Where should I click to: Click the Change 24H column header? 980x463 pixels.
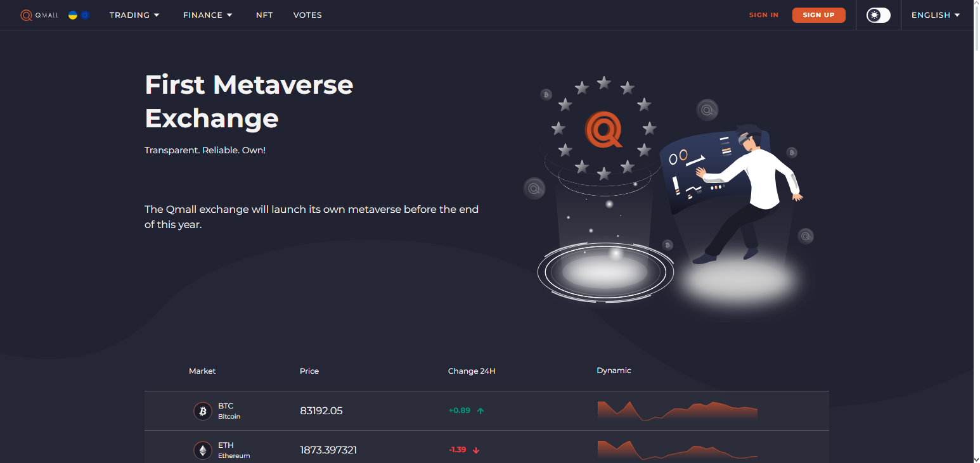click(x=472, y=371)
